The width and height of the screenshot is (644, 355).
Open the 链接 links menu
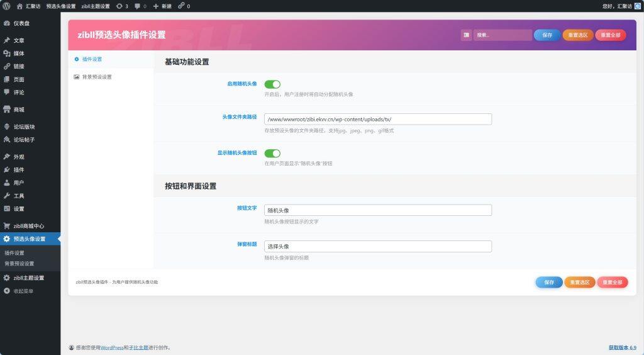[30, 66]
